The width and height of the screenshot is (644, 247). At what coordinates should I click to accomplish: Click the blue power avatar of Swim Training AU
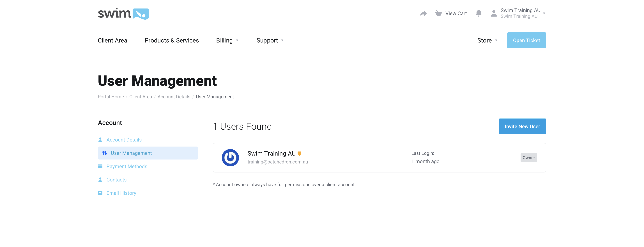click(230, 158)
